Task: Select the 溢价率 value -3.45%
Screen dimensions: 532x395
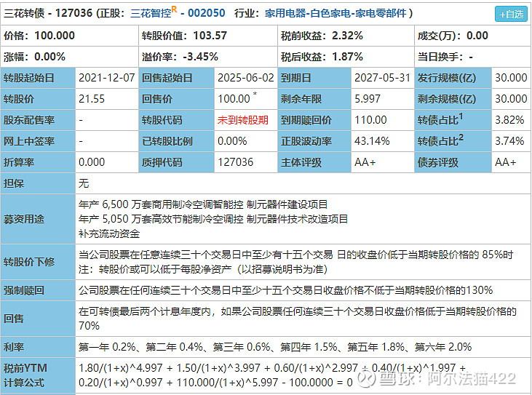Action: pos(201,57)
